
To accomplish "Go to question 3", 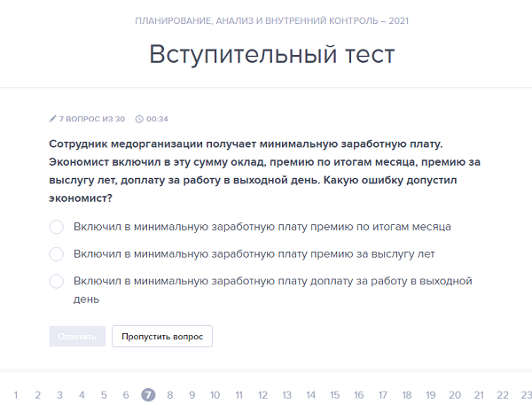I will tap(59, 395).
